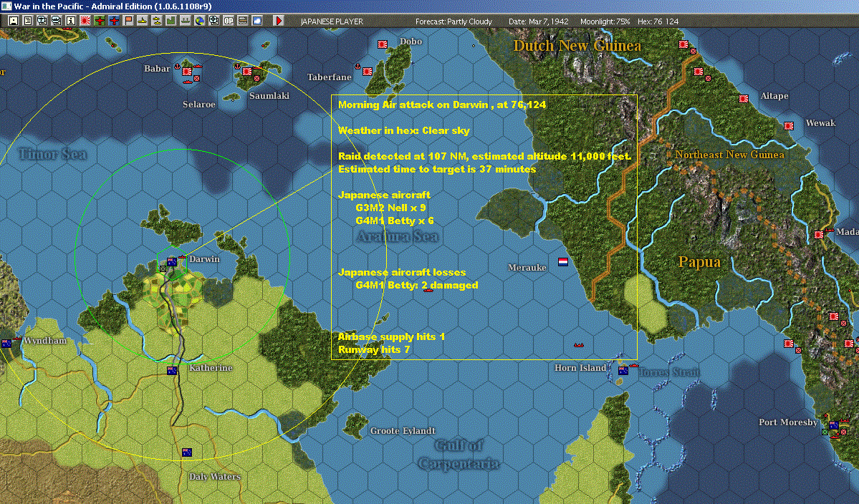Select the Horn Island base flag icon
859x504 pixels.
point(623,371)
